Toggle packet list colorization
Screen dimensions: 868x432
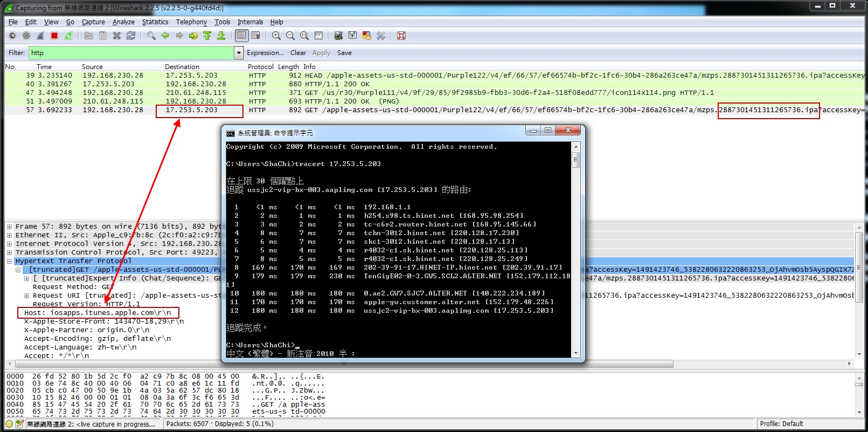(x=242, y=36)
